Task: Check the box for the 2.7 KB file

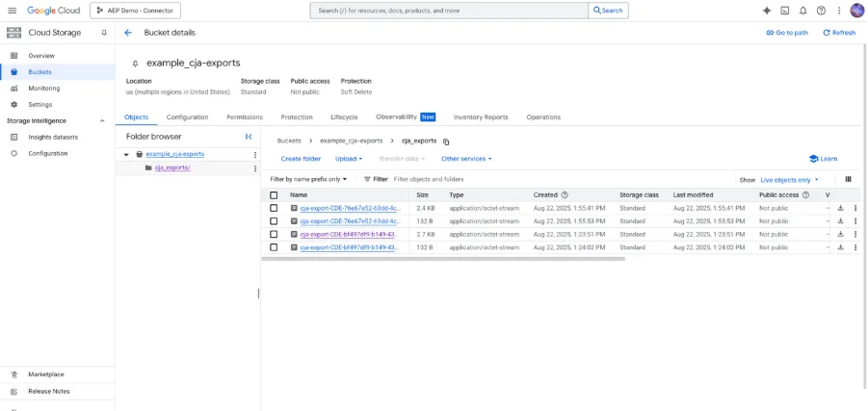Action: click(x=274, y=234)
